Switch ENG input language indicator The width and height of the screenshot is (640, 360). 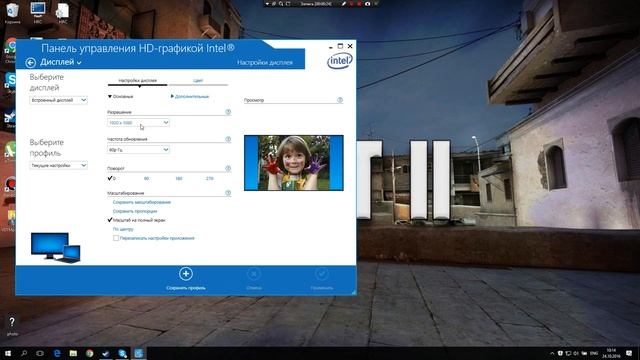(594, 353)
